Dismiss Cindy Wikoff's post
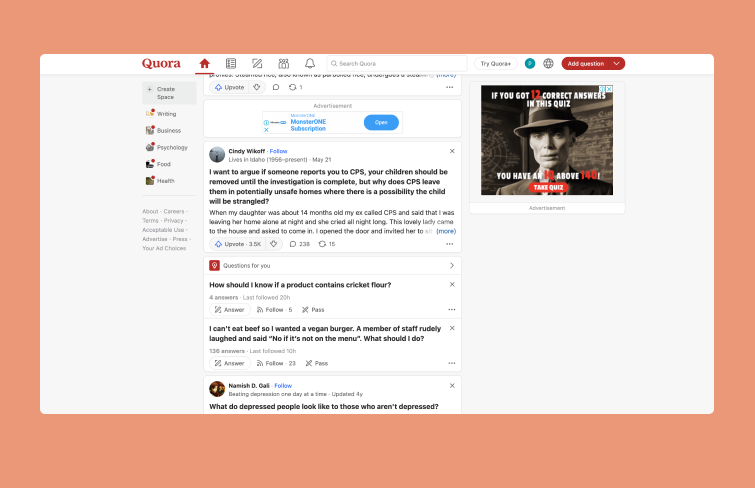This screenshot has height=488, width=755. tap(452, 151)
